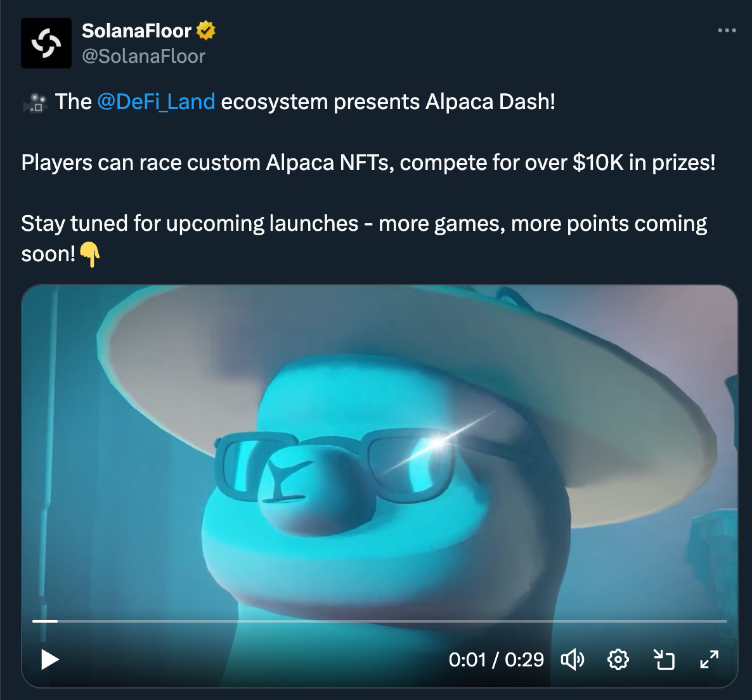Open the three-dot more options menu
Image resolution: width=752 pixels, height=700 pixels.
point(727,30)
